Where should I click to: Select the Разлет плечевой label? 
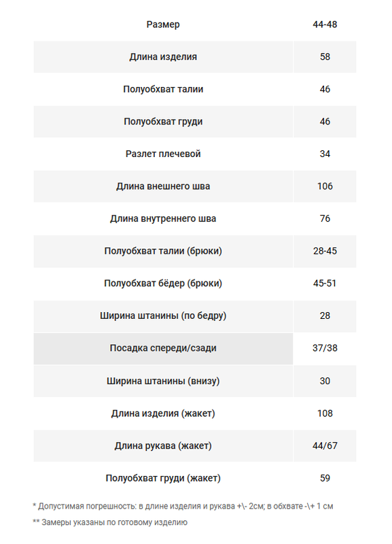pyautogui.click(x=163, y=154)
